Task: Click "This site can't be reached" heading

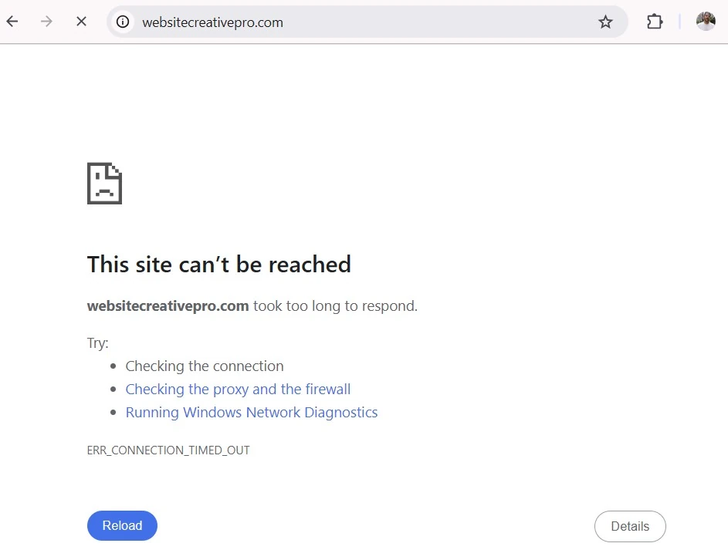Action: (219, 265)
